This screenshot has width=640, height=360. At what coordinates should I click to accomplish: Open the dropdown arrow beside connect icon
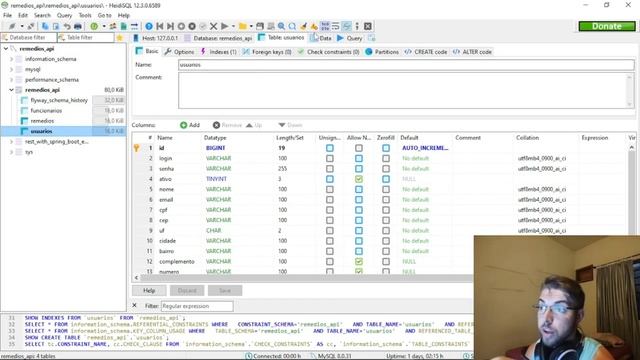(x=22, y=26)
